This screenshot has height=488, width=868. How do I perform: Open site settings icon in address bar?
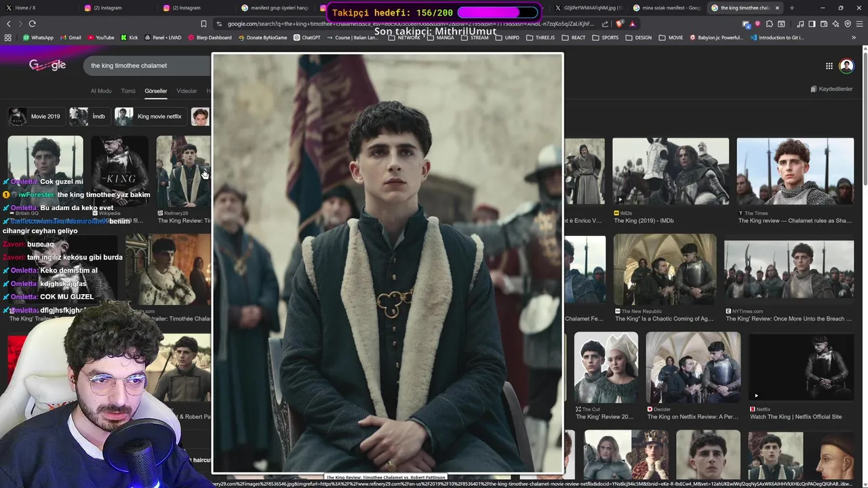click(x=218, y=24)
